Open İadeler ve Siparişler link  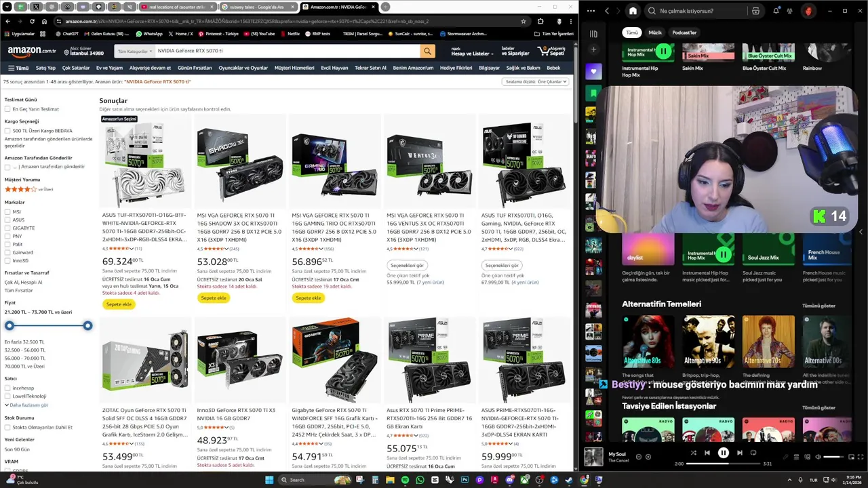tap(515, 52)
